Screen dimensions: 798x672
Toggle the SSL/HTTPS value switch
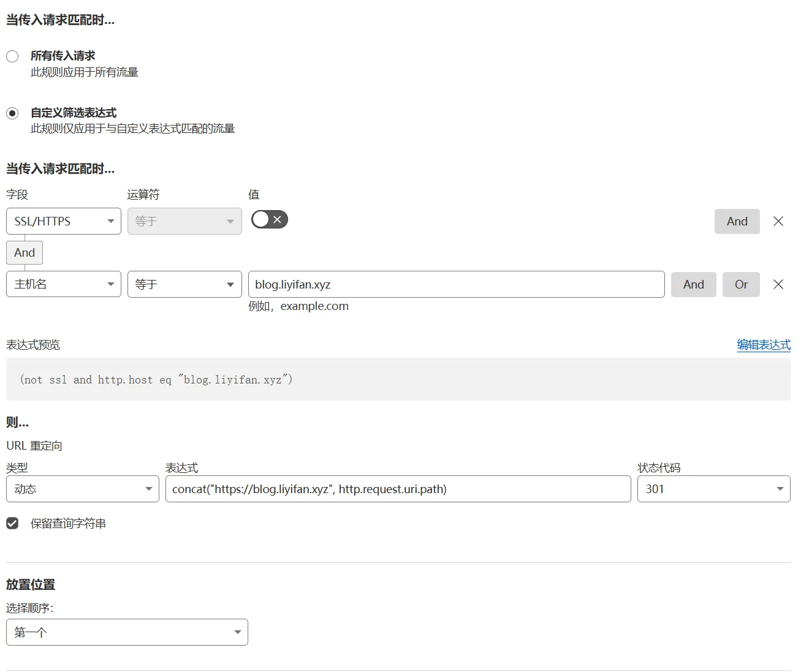pos(269,219)
